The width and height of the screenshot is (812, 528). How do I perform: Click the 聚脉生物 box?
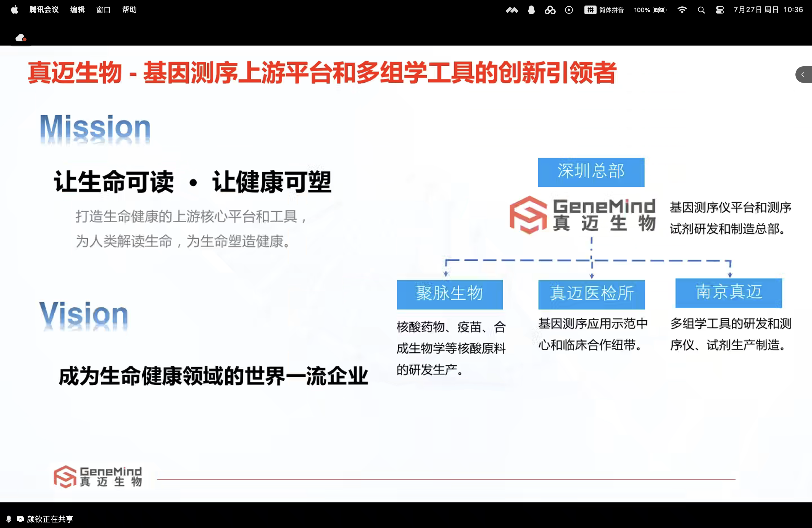coord(450,294)
